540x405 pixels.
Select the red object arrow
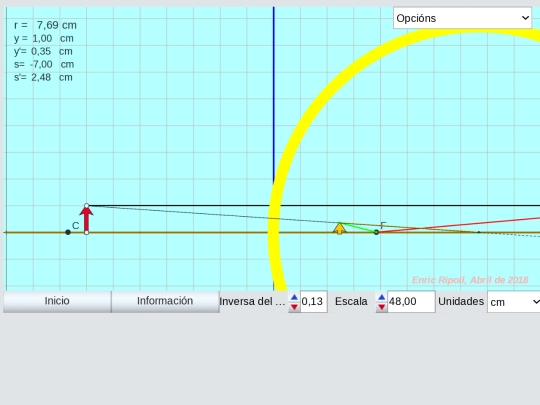(x=86, y=219)
